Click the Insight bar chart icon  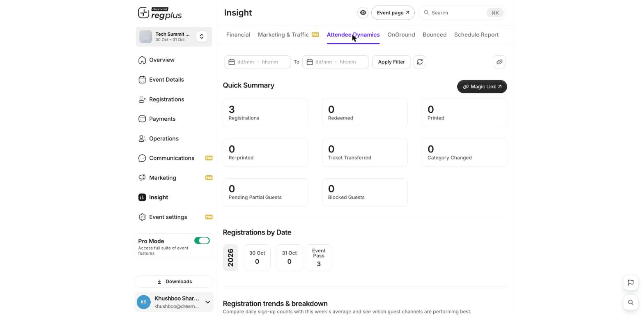[142, 198]
